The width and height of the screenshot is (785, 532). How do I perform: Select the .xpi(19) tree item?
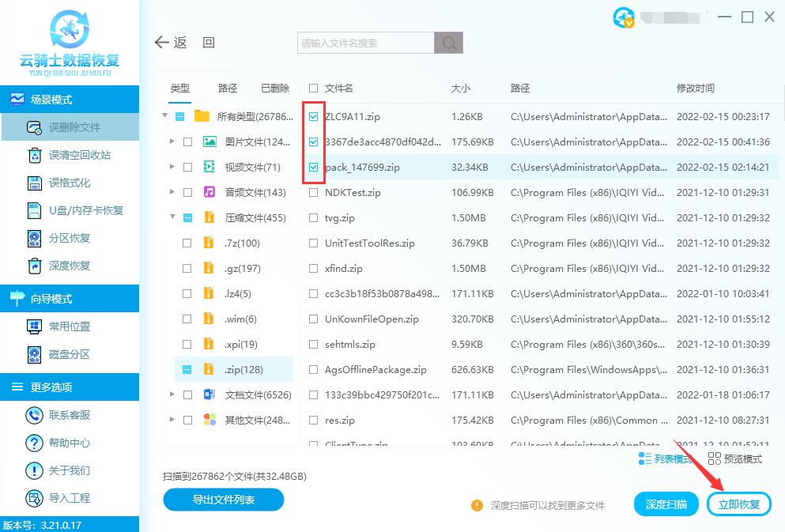point(241,345)
